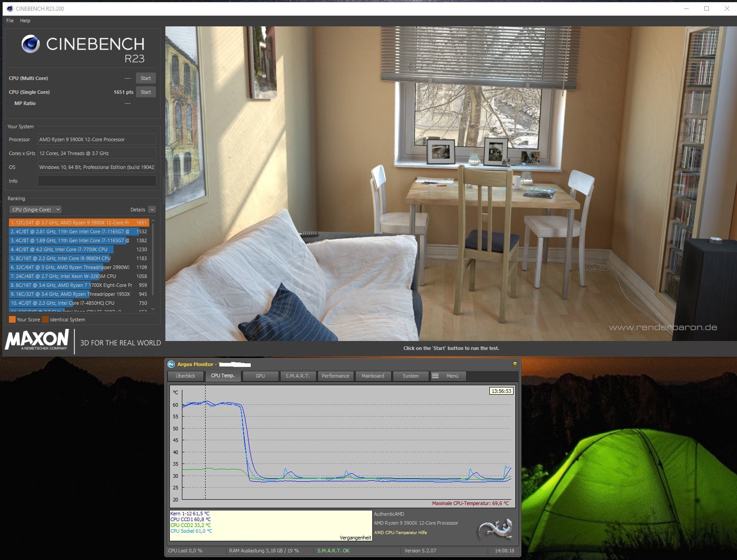Select ranking row 10 Core i7-4850HQ

coord(79,303)
